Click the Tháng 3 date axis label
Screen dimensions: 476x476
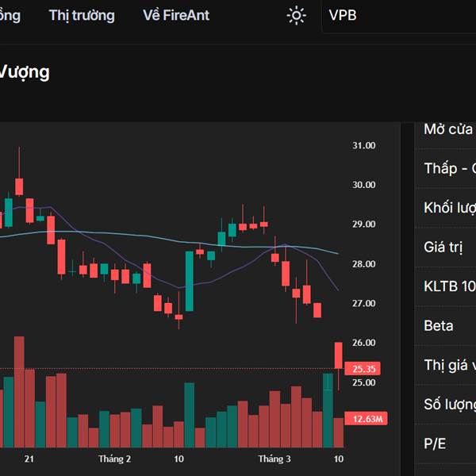click(x=274, y=459)
